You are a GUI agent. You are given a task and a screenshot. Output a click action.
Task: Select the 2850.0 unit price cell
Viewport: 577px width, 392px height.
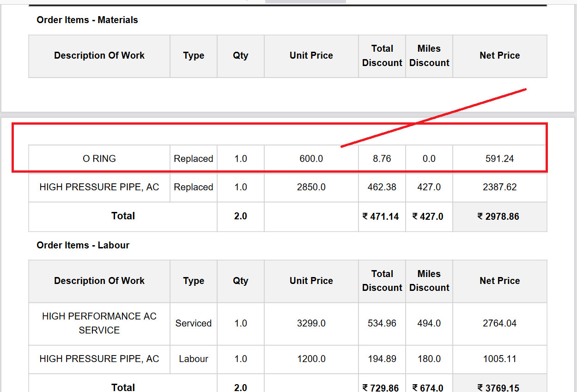click(311, 187)
